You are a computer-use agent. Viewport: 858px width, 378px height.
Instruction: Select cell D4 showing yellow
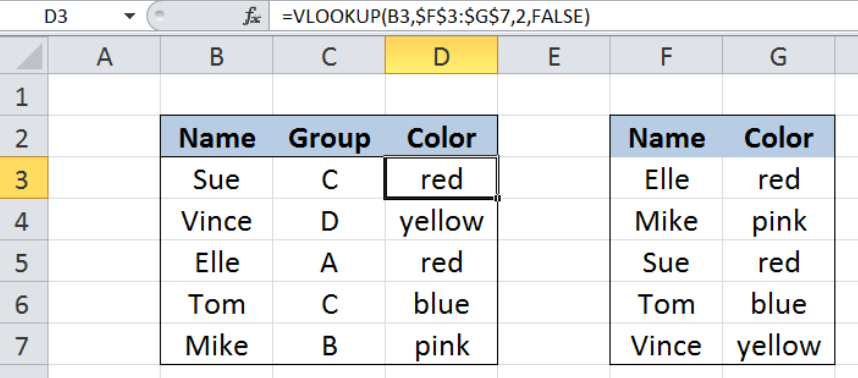[441, 219]
